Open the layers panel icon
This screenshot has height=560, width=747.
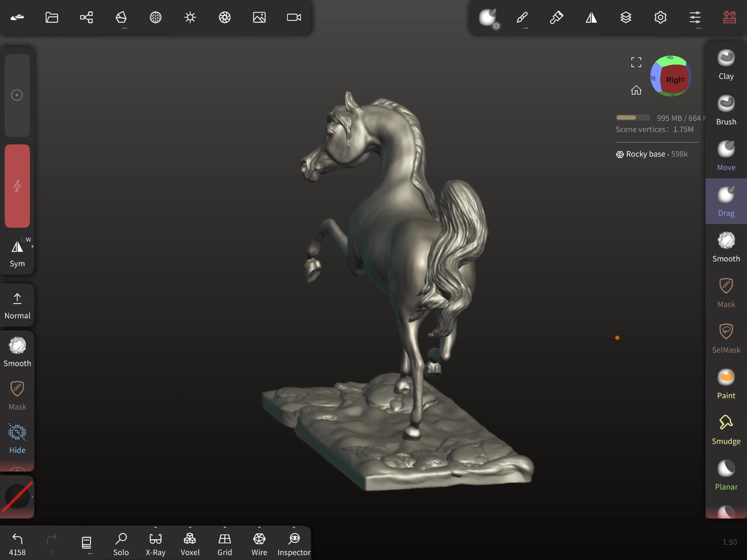(x=626, y=17)
